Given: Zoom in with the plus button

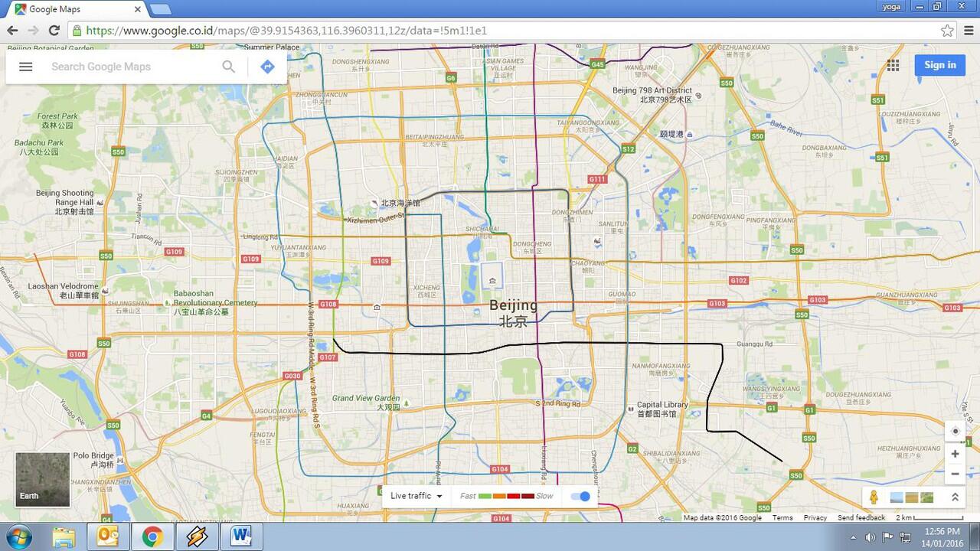Looking at the screenshot, I should 955,454.
